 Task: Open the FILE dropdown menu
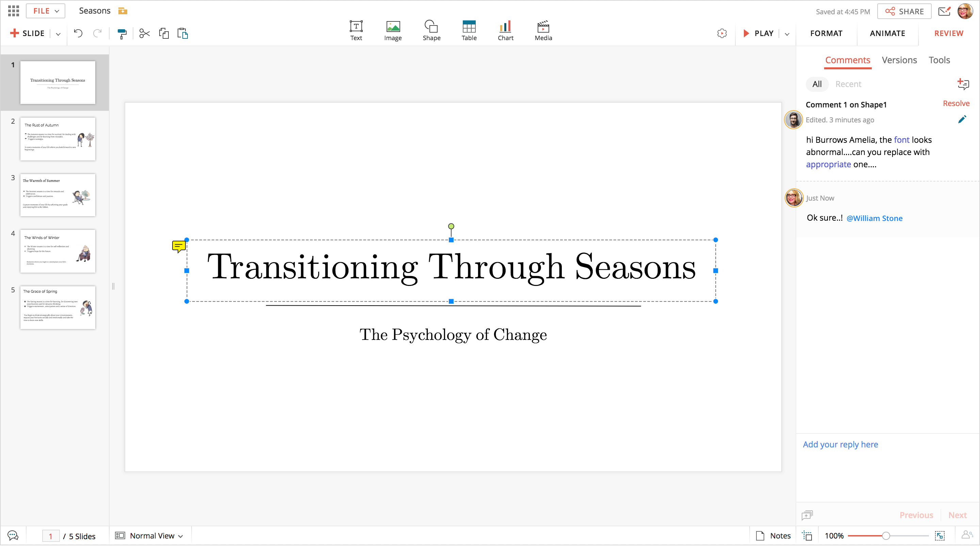pos(46,11)
